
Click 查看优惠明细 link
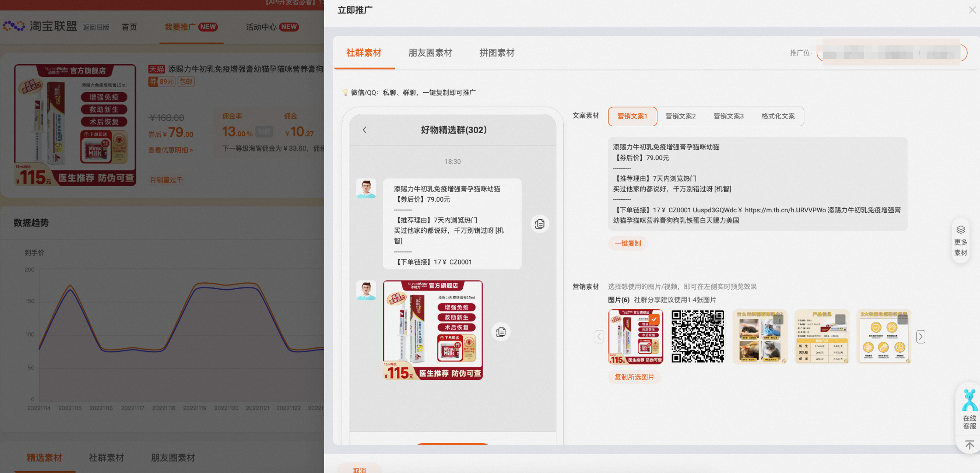point(171,150)
